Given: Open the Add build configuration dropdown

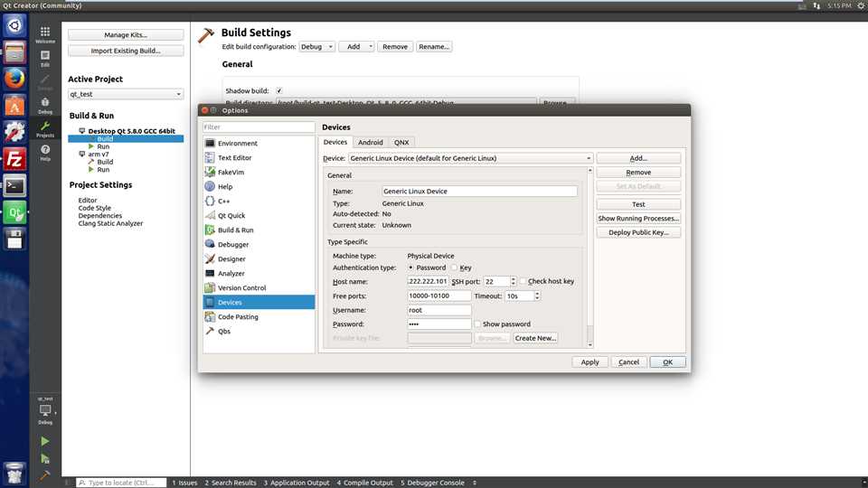Looking at the screenshot, I should [x=356, y=46].
